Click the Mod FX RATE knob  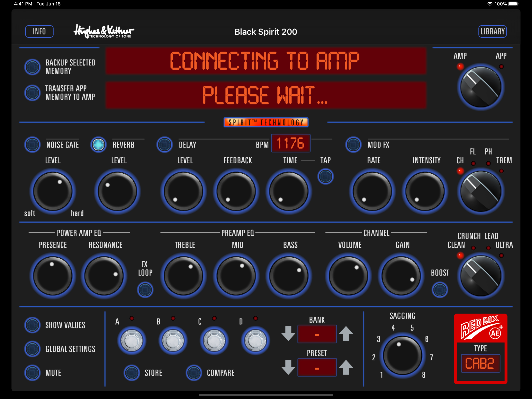click(x=372, y=191)
